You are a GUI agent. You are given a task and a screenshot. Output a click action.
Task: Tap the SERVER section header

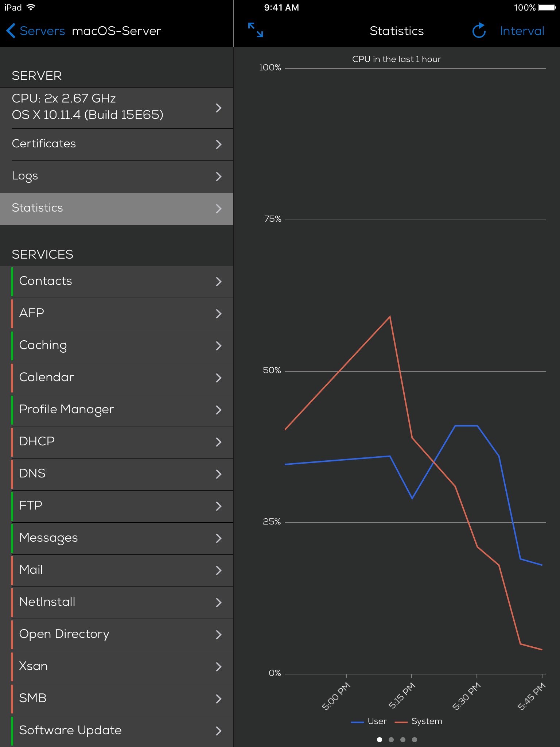click(37, 76)
